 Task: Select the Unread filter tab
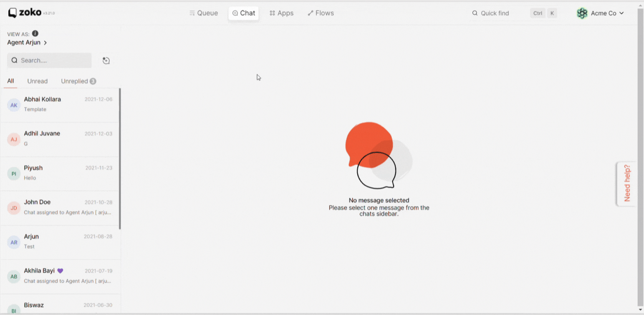38,81
